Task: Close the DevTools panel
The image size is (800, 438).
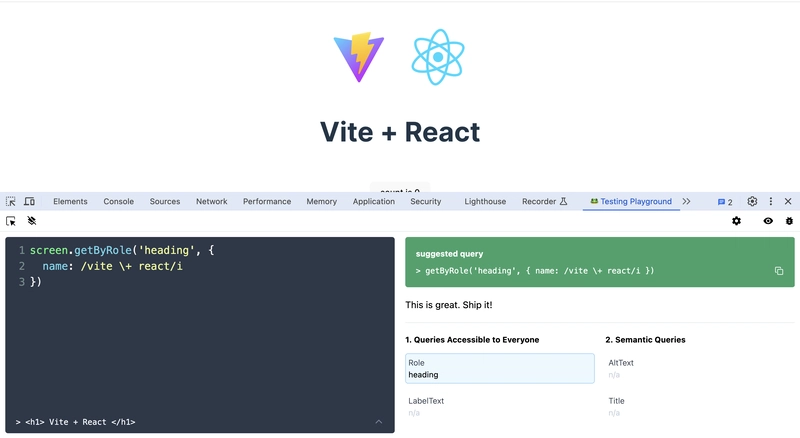Action: [788, 202]
